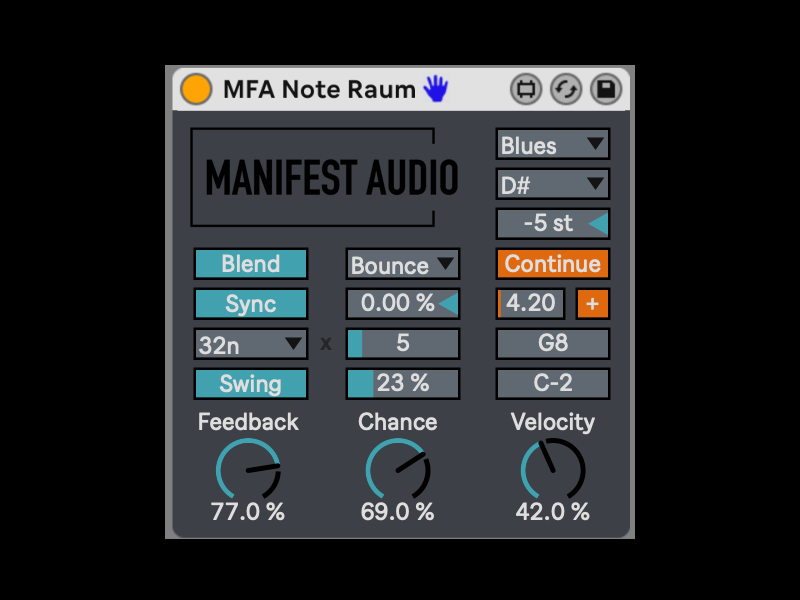The height and width of the screenshot is (600, 800).
Task: Click the -5 st transpose field
Action: pyautogui.click(x=550, y=223)
